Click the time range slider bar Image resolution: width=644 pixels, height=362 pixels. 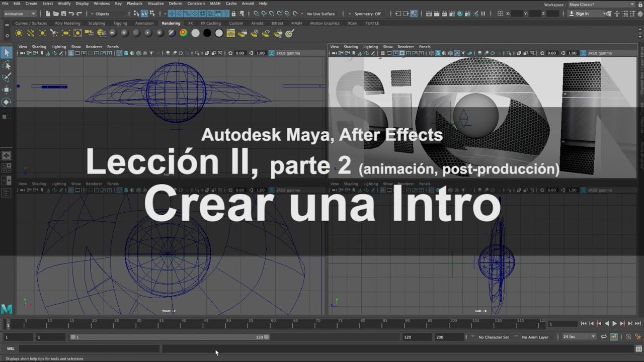point(169,337)
